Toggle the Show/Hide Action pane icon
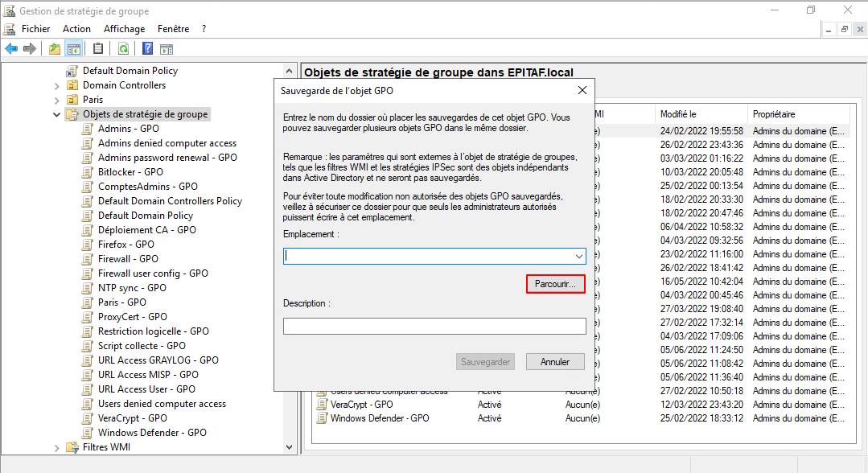This screenshot has width=868, height=473. pyautogui.click(x=167, y=49)
